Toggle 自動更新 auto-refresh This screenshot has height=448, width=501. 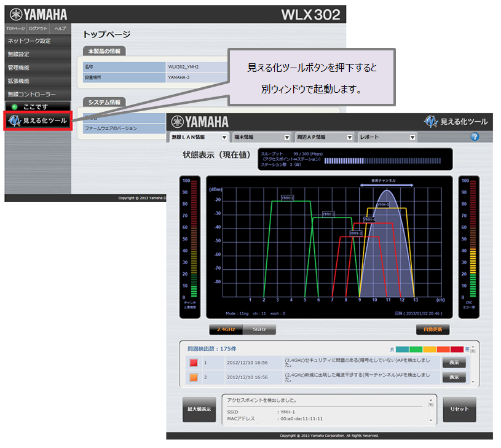(432, 330)
